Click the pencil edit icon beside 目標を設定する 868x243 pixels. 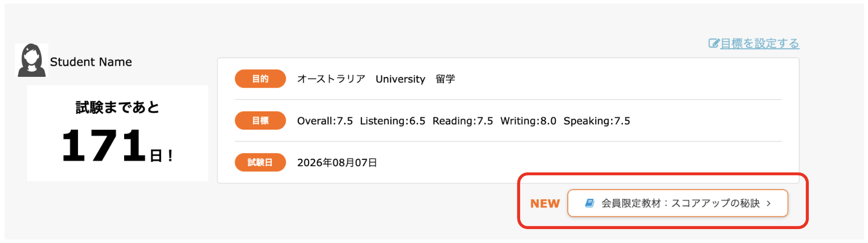pyautogui.click(x=714, y=44)
